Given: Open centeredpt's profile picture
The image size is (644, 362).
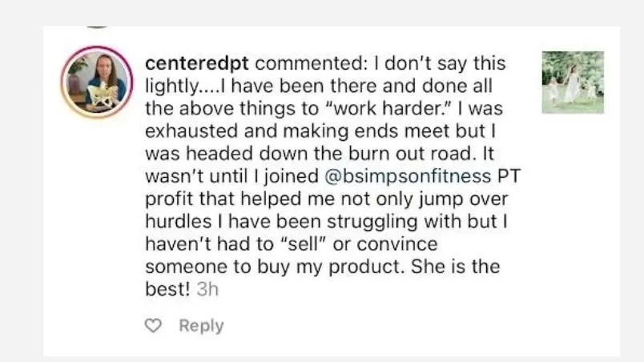Looking at the screenshot, I should (98, 82).
